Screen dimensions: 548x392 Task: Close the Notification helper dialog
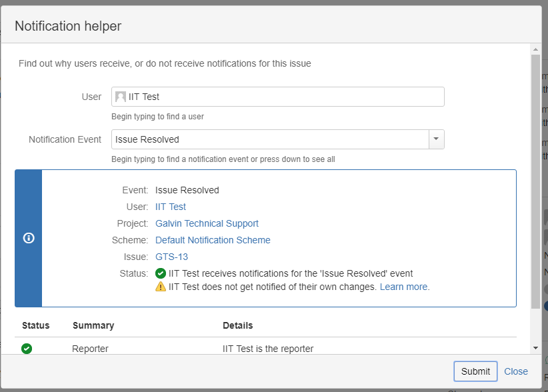click(x=516, y=371)
